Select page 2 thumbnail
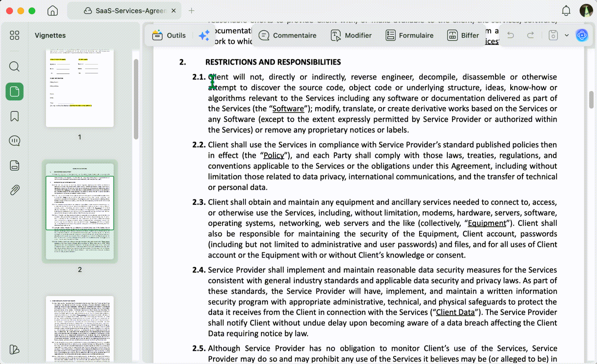597x364 pixels. (80, 211)
